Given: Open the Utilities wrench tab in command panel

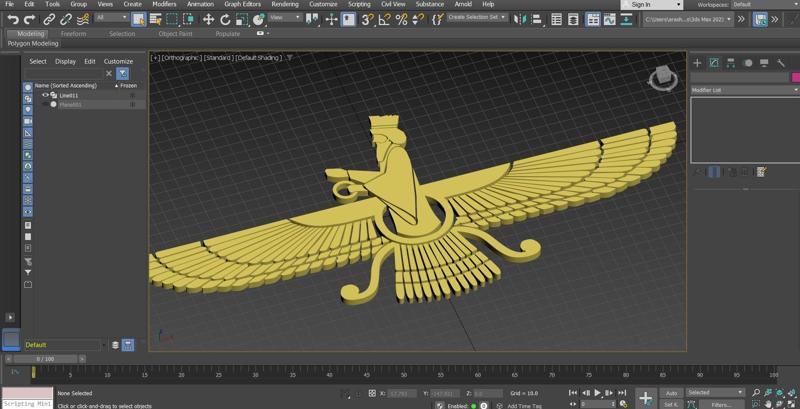Looking at the screenshot, I should tap(781, 63).
